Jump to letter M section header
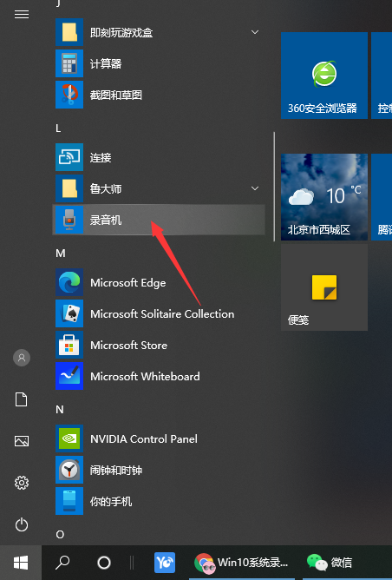 61,253
